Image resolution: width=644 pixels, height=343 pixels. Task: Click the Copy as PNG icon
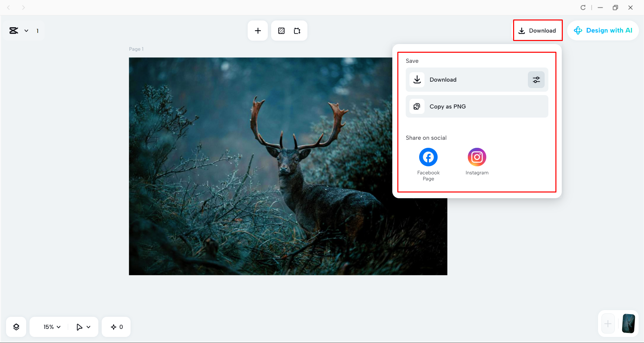[x=416, y=106]
